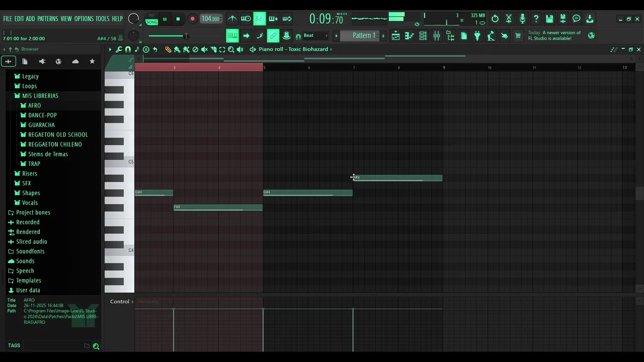Screen dimensions: 644x362
Task: Open the Piano roll view button
Action: click(410, 36)
